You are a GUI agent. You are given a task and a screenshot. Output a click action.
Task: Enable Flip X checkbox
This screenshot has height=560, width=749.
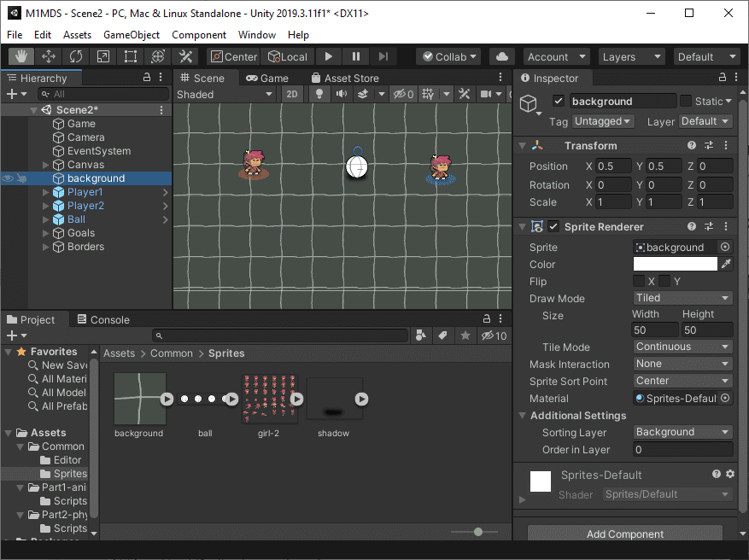click(x=639, y=282)
